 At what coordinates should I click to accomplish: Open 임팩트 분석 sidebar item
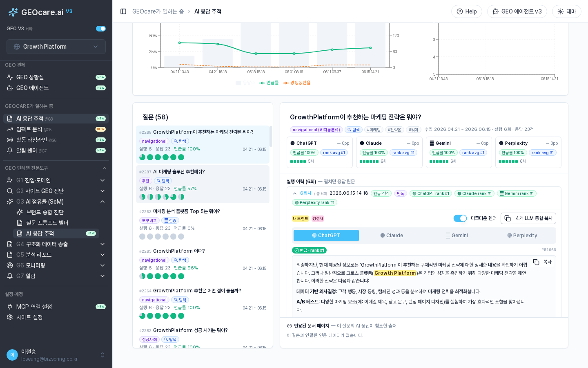pyautogui.click(x=56, y=129)
